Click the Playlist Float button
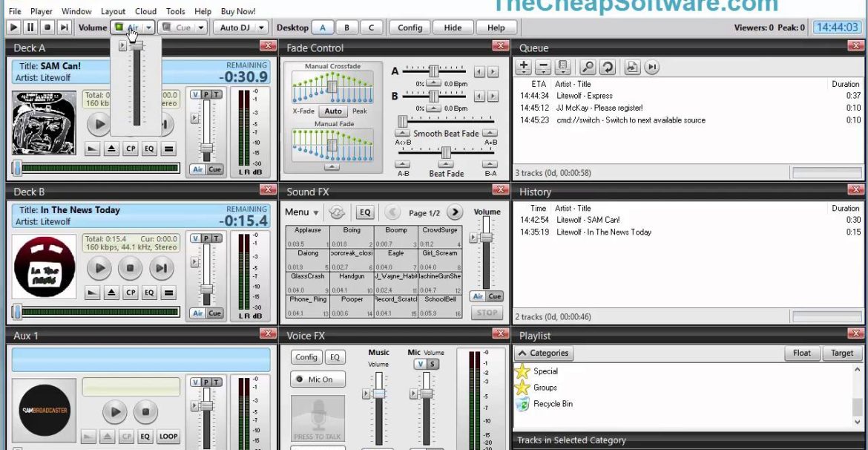868x450 pixels. point(801,353)
